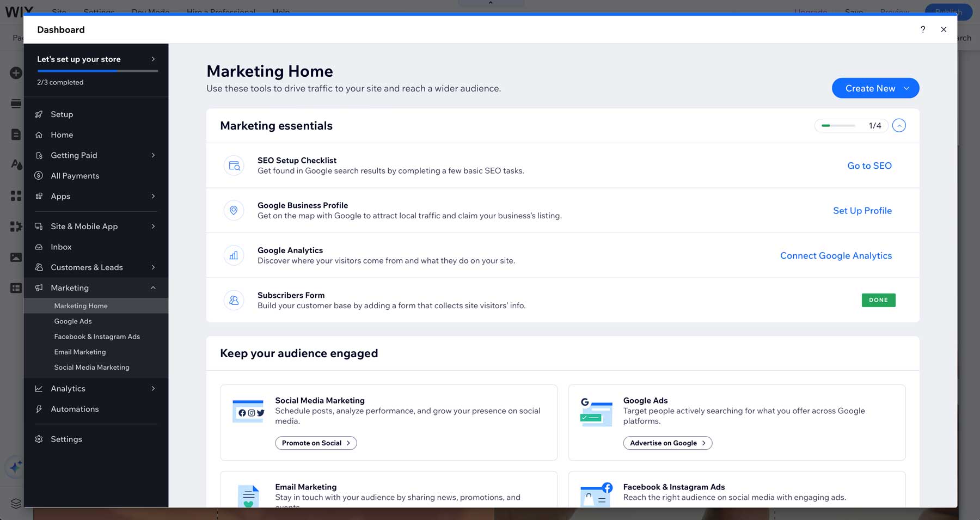Open the Inbox from the sidebar icon
This screenshot has width=980, height=520.
tap(39, 247)
